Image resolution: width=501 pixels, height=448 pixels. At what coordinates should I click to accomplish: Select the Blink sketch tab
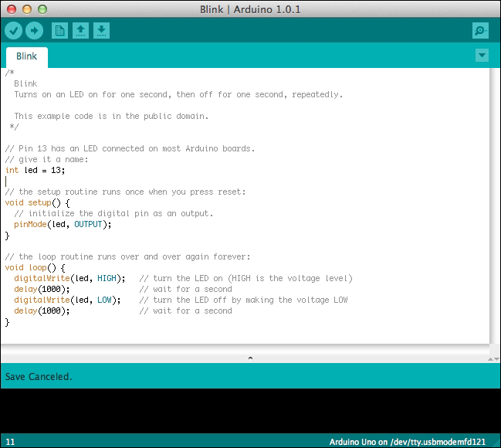point(27,56)
